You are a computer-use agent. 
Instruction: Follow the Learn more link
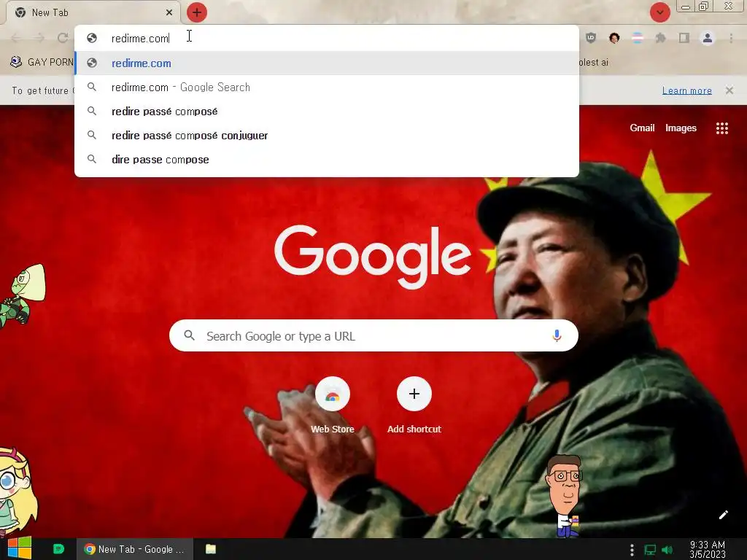point(686,90)
